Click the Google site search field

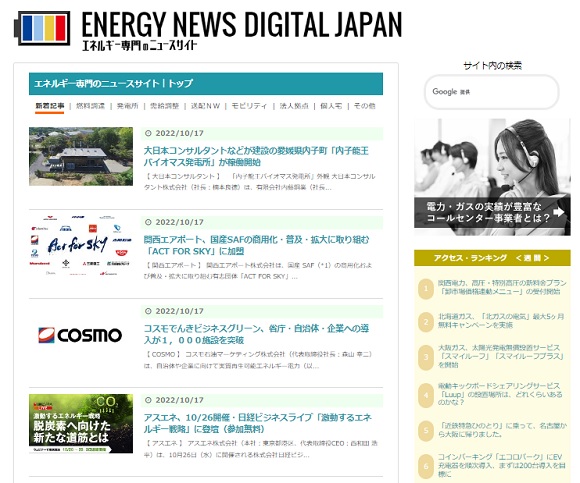click(491, 92)
